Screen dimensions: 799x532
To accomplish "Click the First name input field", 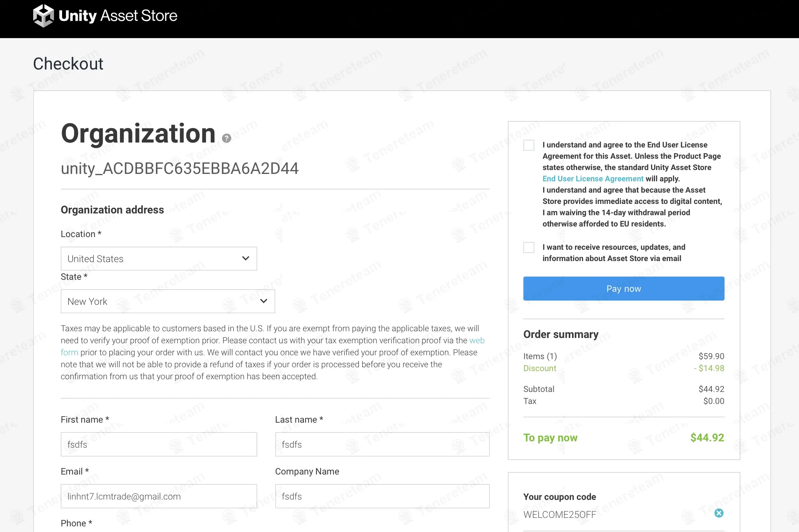I will tap(158, 445).
